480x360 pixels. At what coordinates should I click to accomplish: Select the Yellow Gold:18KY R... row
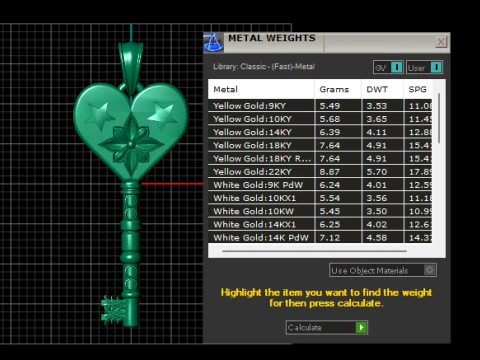pos(320,158)
